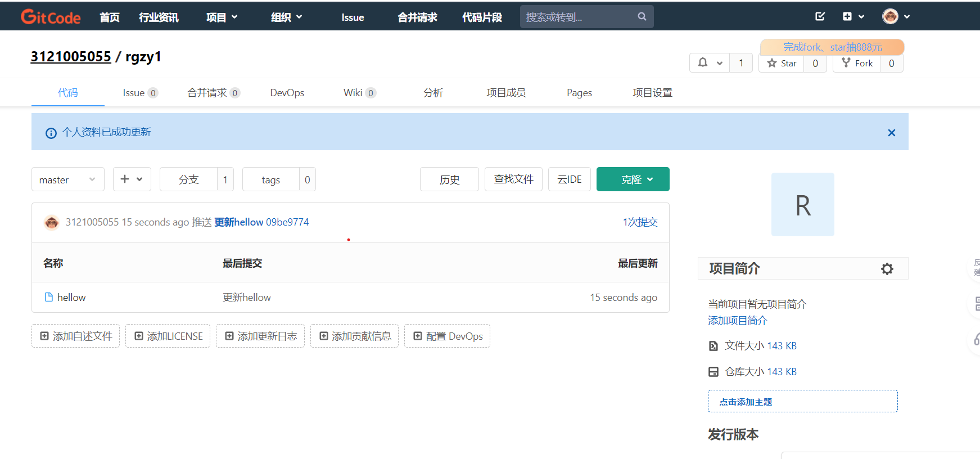Expand the 克隆 clone dropdown

pyautogui.click(x=633, y=179)
